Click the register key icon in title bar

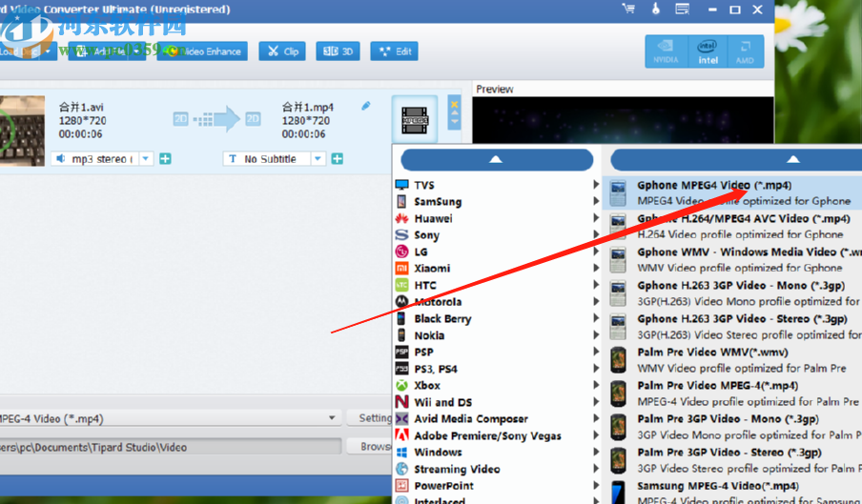tap(655, 9)
